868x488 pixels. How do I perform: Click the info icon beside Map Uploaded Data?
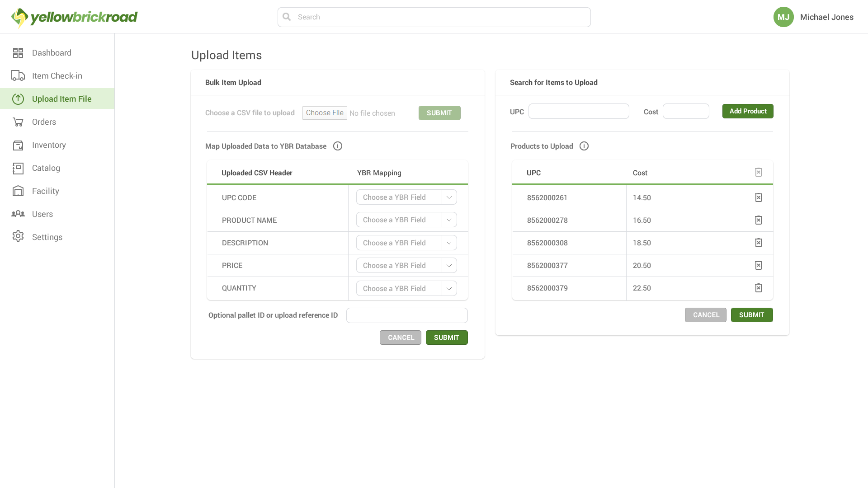pos(337,146)
